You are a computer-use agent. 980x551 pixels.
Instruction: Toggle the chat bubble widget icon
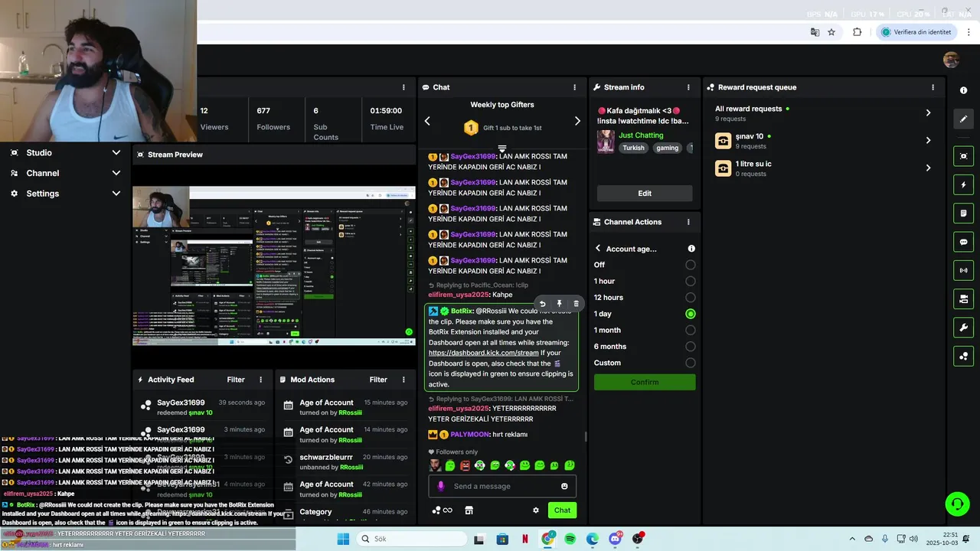click(963, 242)
